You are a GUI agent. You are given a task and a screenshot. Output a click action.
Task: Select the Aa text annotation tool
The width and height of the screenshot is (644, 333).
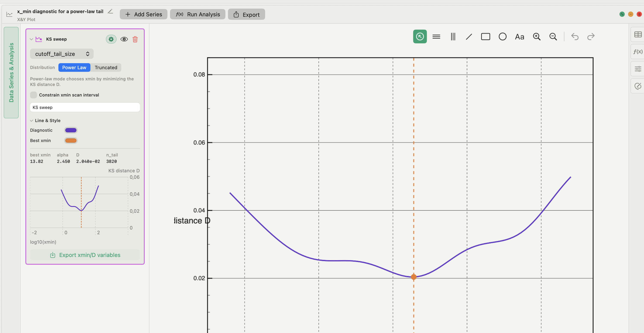pos(519,37)
